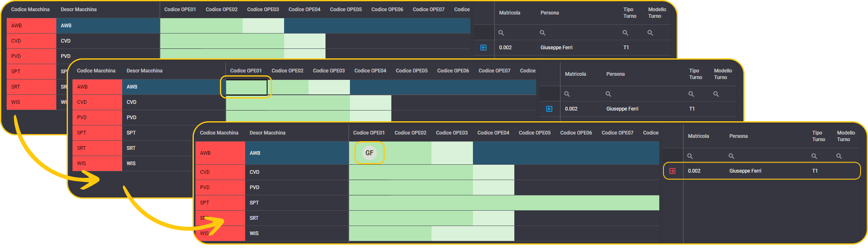868x250 pixels.
Task: Open the Modello Turno search filter in the back panel
Action: (x=650, y=33)
